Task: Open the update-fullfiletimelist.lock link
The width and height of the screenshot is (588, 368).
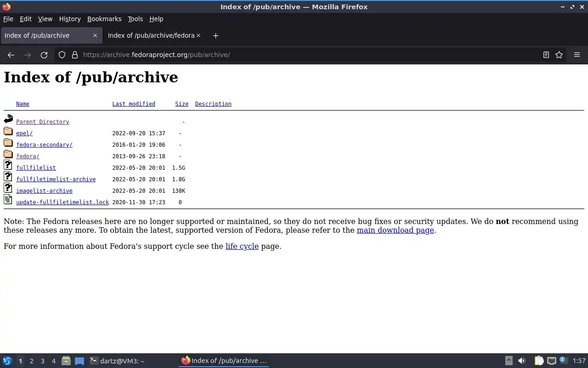Action: pyautogui.click(x=62, y=202)
